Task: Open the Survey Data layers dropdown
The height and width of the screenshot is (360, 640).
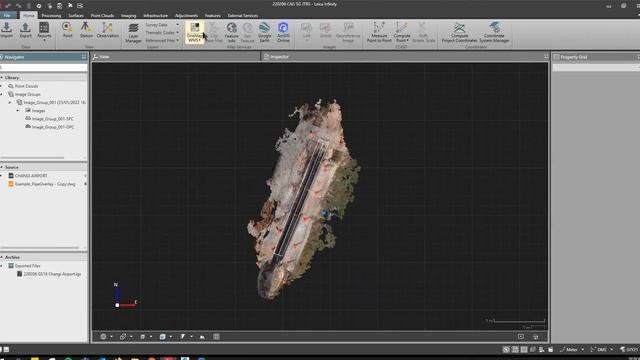Action: point(162,25)
